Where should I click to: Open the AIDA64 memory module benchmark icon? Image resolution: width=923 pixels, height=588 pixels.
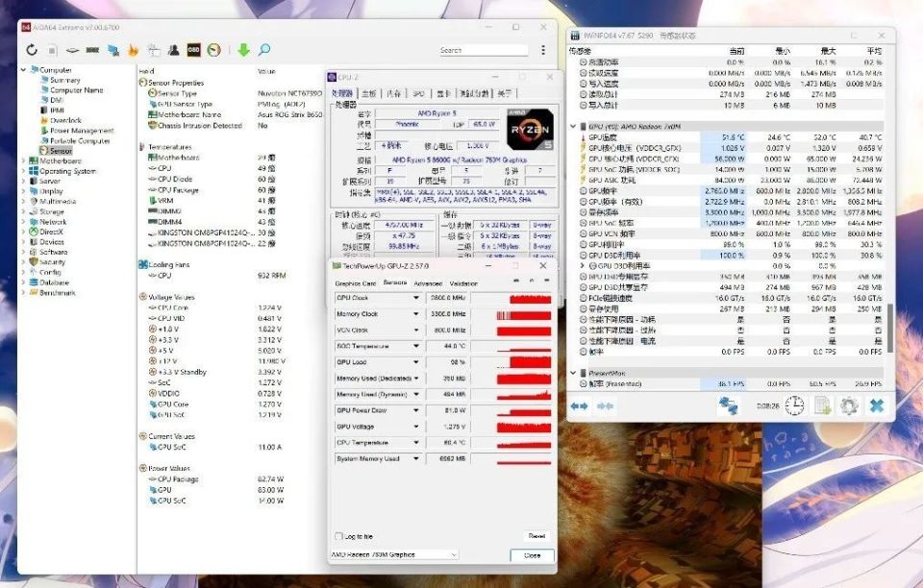pos(92,50)
